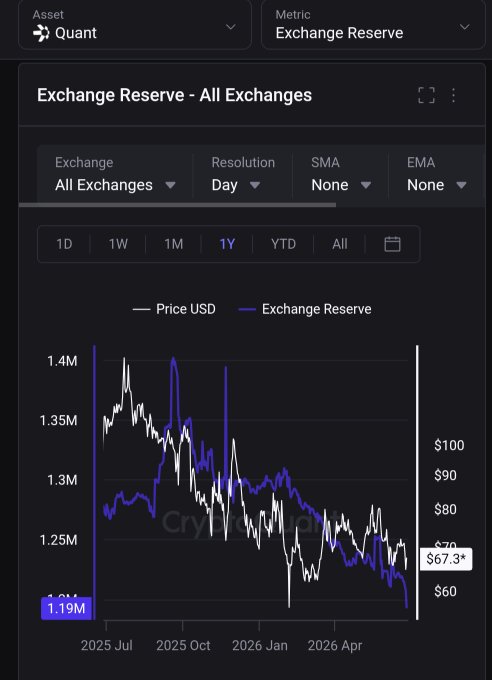
Task: Open the SMA None dropdown
Action: (341, 175)
